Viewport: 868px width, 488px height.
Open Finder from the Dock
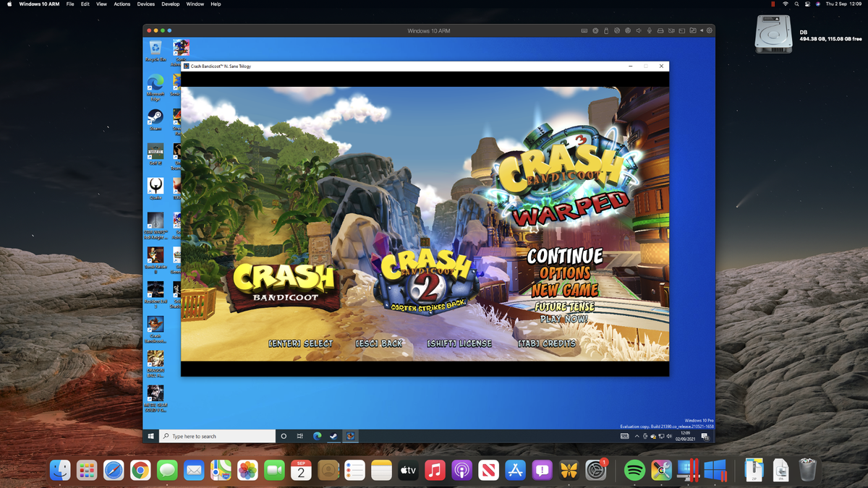[60, 470]
